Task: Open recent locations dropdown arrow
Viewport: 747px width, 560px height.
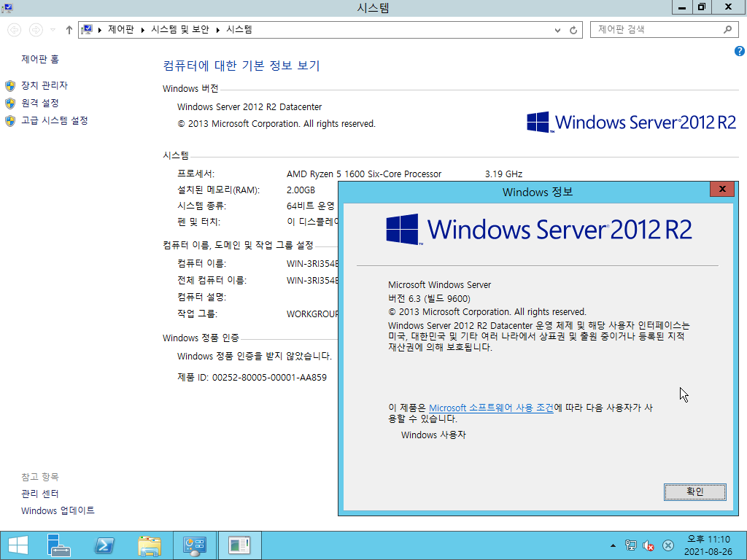Action: coord(53,30)
